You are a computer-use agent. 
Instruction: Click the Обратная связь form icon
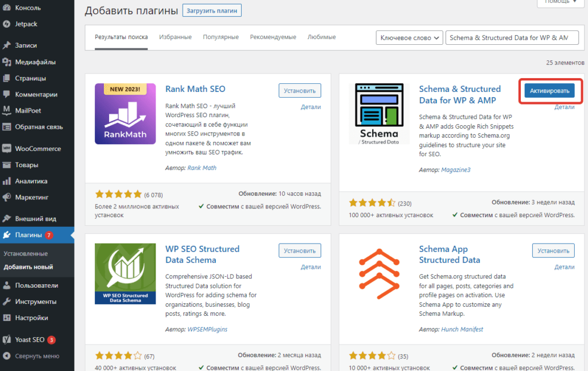click(x=6, y=127)
